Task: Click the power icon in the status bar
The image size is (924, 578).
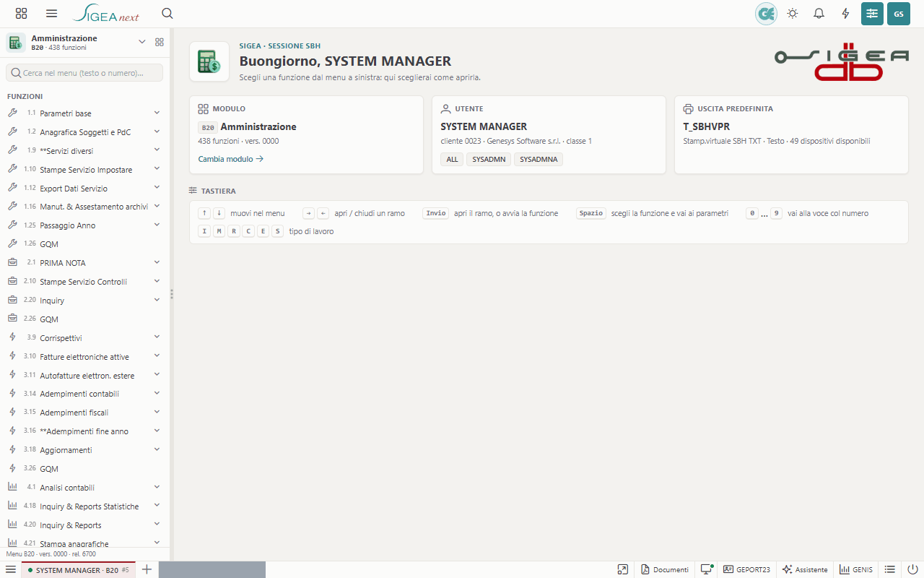Action: pyautogui.click(x=912, y=570)
